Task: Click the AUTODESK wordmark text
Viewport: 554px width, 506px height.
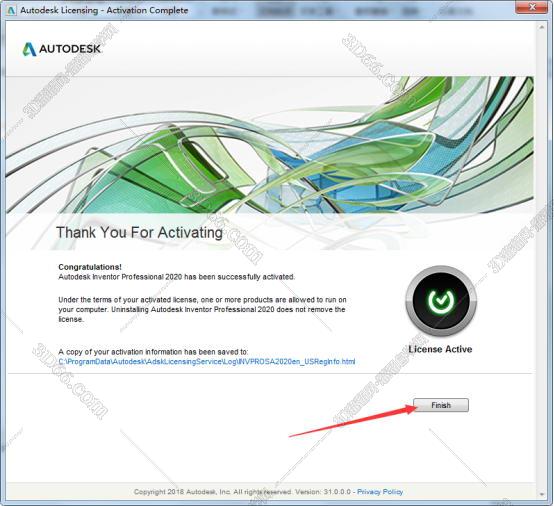Action: (70, 49)
